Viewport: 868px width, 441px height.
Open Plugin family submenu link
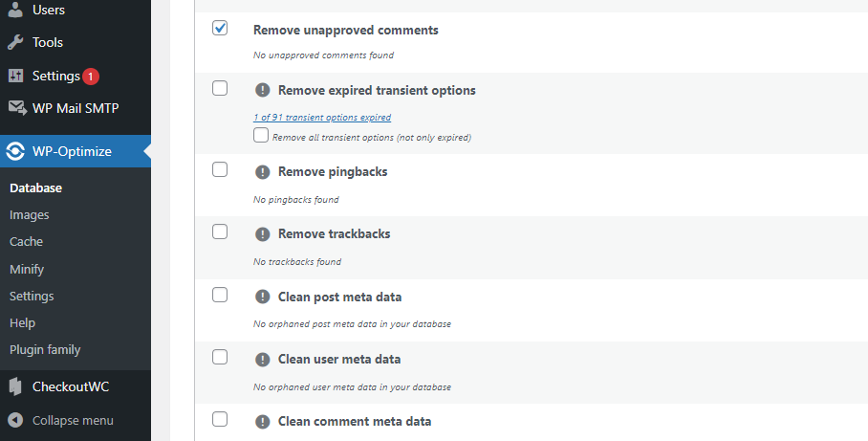point(45,349)
